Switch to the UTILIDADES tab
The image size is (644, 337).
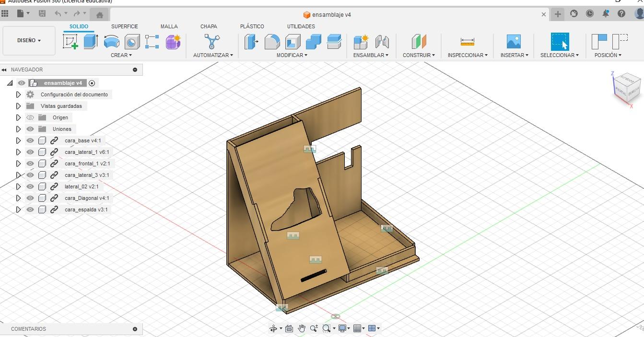301,26
